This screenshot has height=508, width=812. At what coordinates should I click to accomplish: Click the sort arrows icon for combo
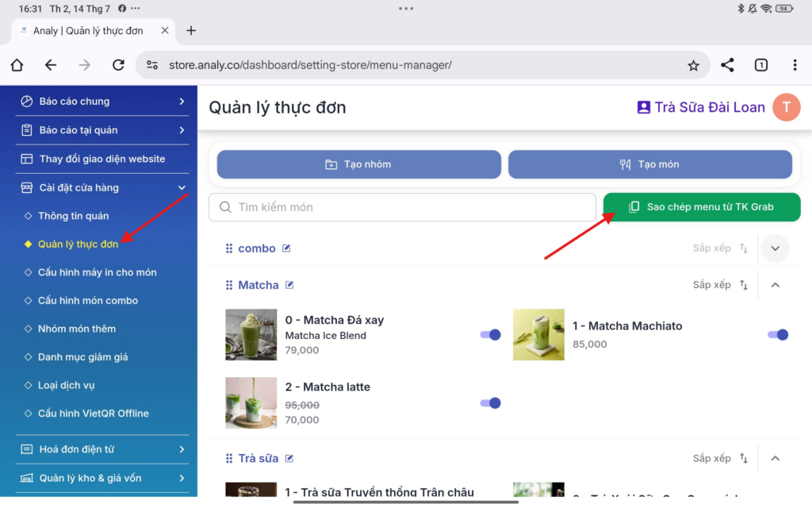coord(744,248)
